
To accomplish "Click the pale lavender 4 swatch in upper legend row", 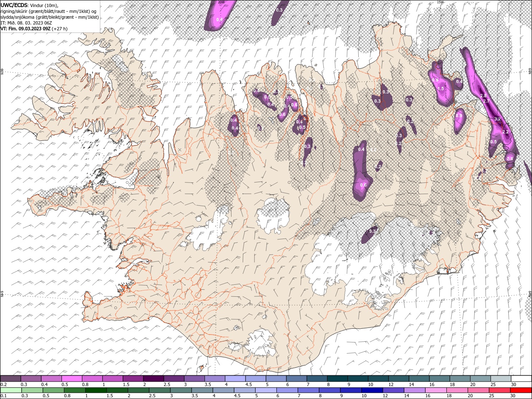I will coord(236,379).
